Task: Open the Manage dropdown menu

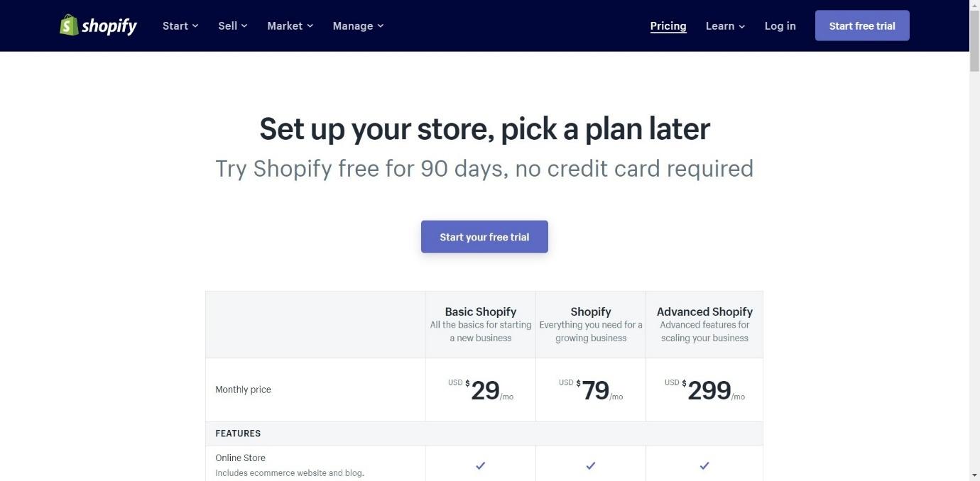Action: point(358,26)
